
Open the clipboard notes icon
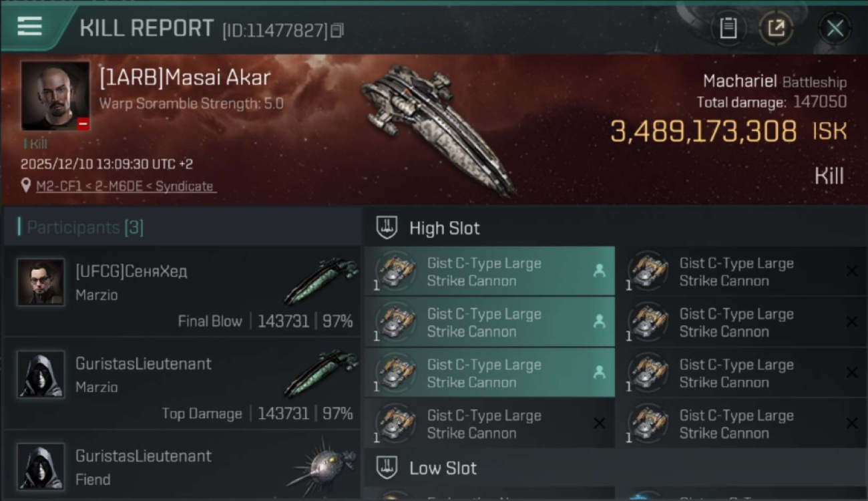(728, 28)
